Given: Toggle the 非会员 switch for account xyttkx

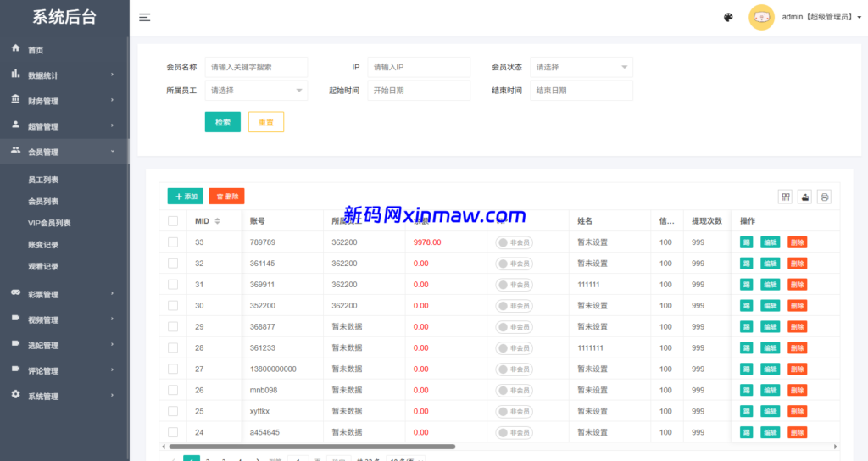Looking at the screenshot, I should click(515, 411).
